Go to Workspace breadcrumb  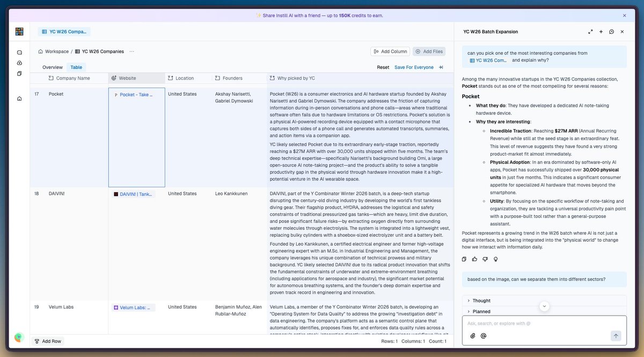click(x=53, y=52)
